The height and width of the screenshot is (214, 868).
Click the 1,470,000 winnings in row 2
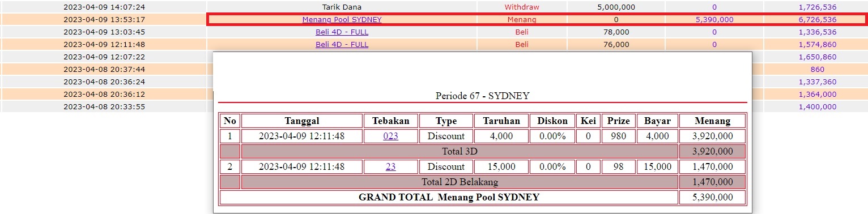pyautogui.click(x=712, y=166)
